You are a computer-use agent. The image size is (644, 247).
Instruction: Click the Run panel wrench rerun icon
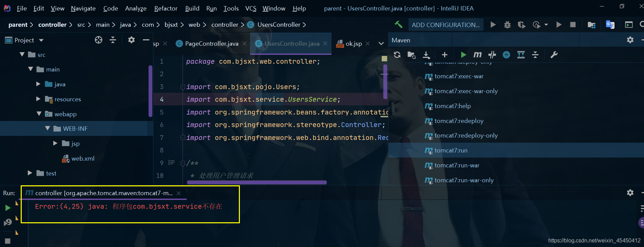tap(8, 222)
